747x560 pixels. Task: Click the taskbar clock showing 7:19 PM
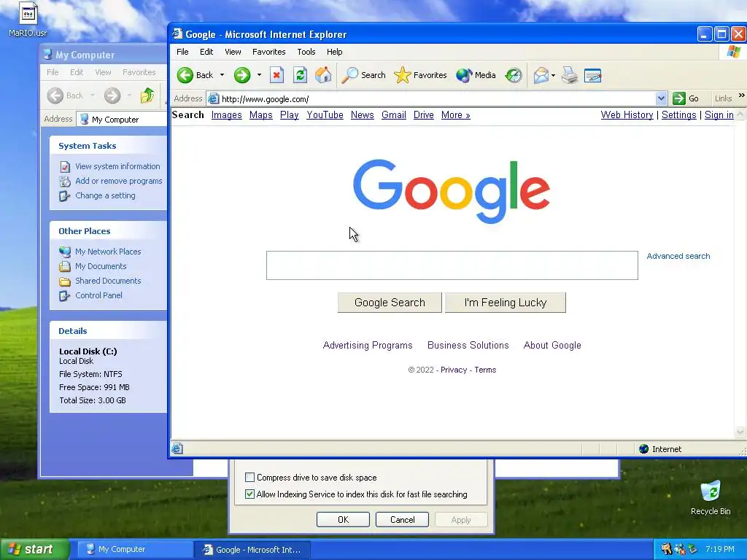pos(720,549)
